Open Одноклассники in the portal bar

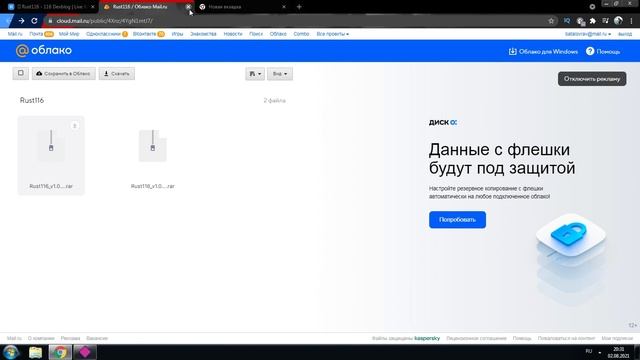click(103, 34)
